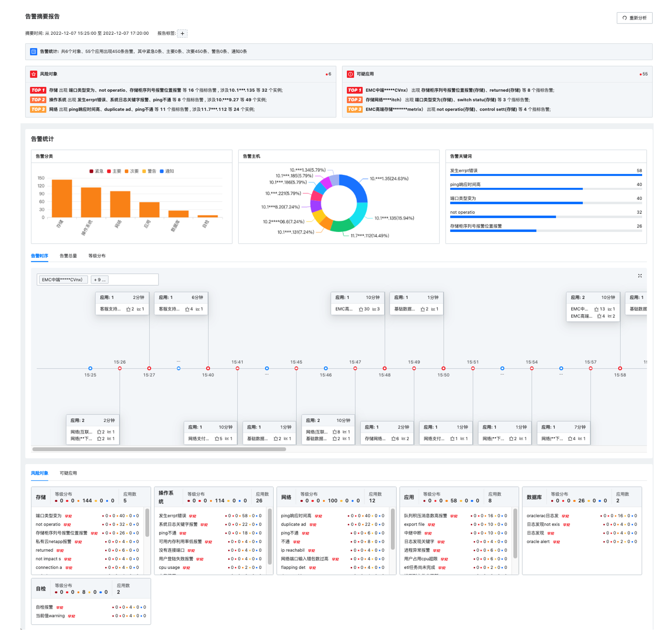Click the red 可疑应用 warning icon
The image size is (670, 644).
[350, 74]
